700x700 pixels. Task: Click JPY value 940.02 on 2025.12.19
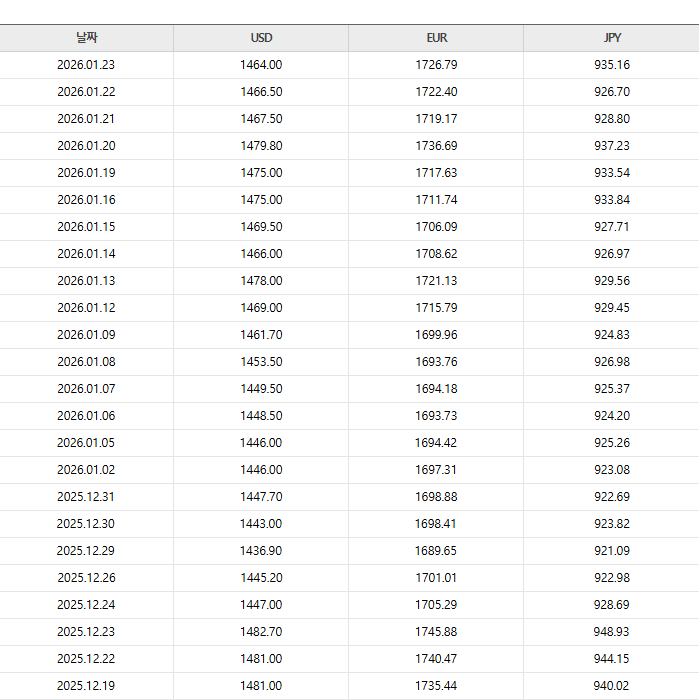click(x=612, y=686)
